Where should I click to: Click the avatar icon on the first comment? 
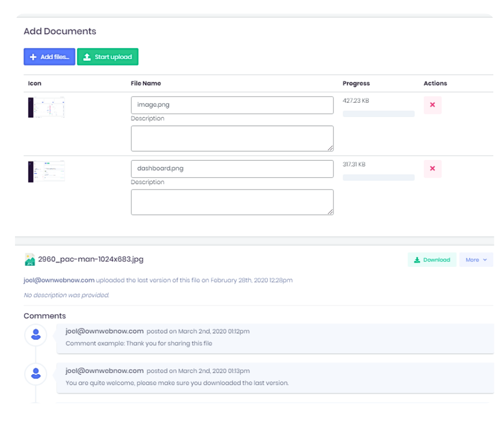click(36, 335)
